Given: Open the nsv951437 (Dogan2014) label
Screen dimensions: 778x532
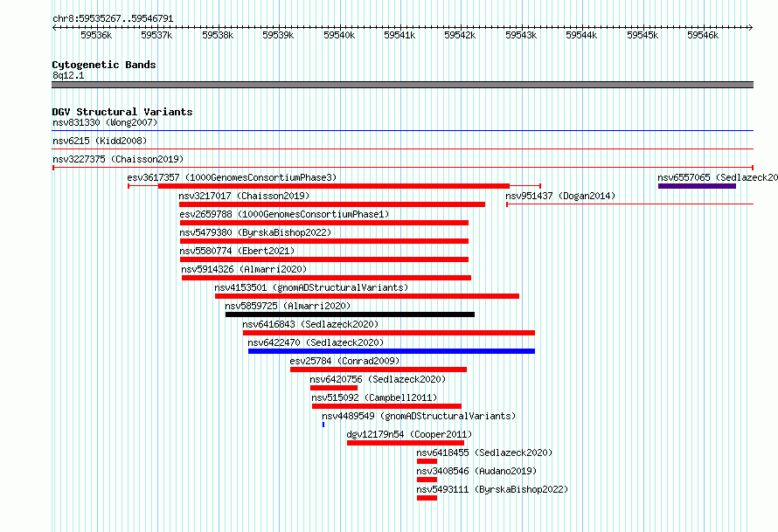Looking at the screenshot, I should (x=560, y=196).
